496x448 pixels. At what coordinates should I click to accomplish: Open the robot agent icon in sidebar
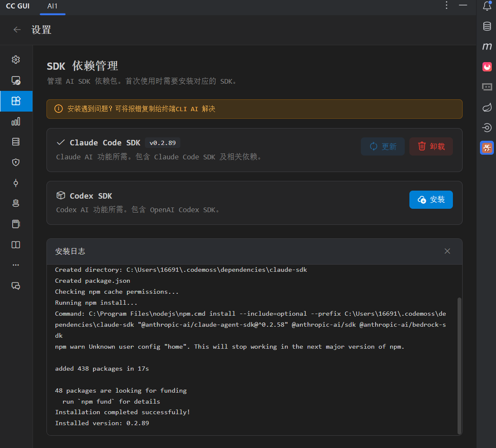[x=16, y=203]
